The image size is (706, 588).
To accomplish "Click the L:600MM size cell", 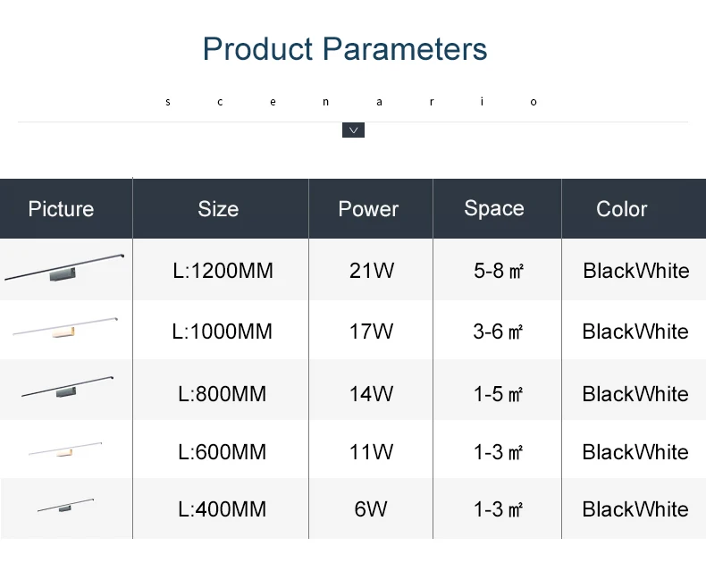I will click(x=223, y=452).
